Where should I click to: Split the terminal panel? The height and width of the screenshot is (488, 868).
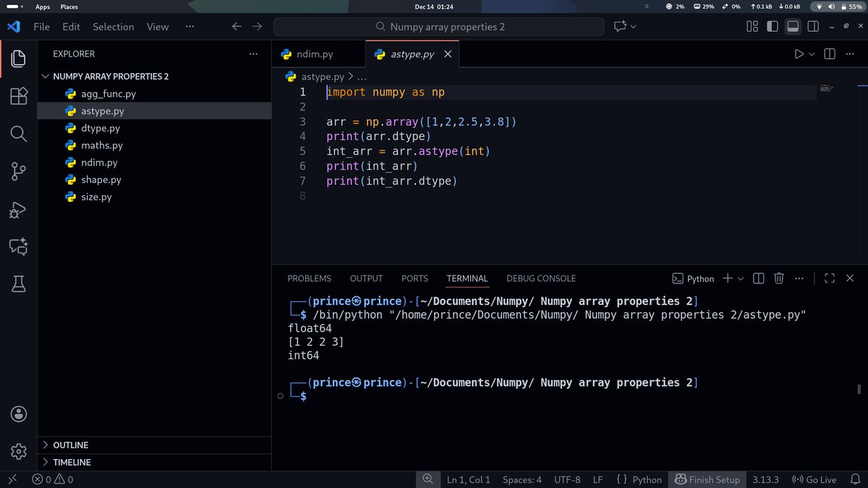(758, 278)
